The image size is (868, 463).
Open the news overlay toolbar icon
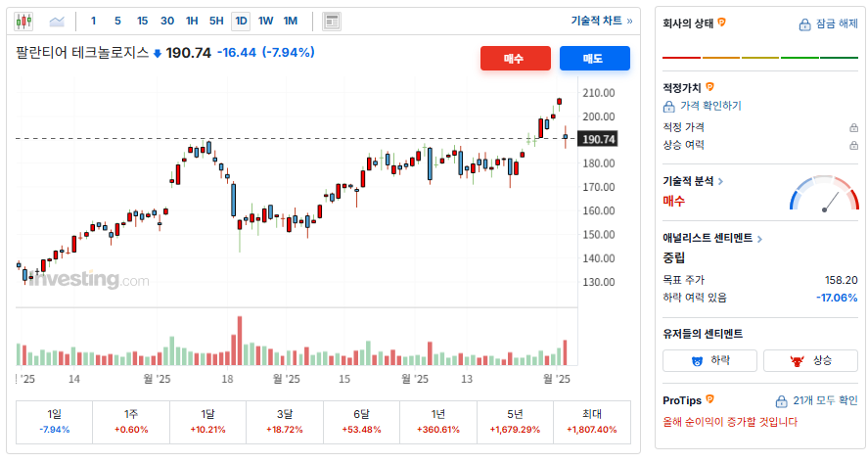click(332, 22)
